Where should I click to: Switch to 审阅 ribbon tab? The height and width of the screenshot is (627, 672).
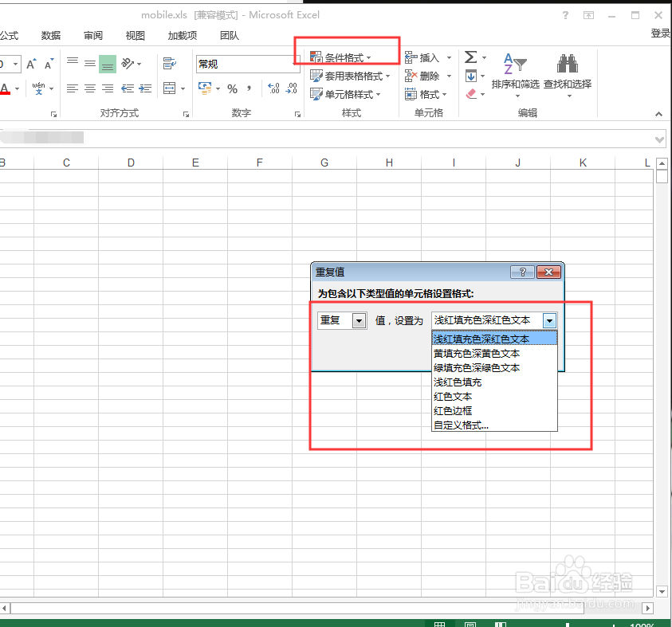point(93,36)
